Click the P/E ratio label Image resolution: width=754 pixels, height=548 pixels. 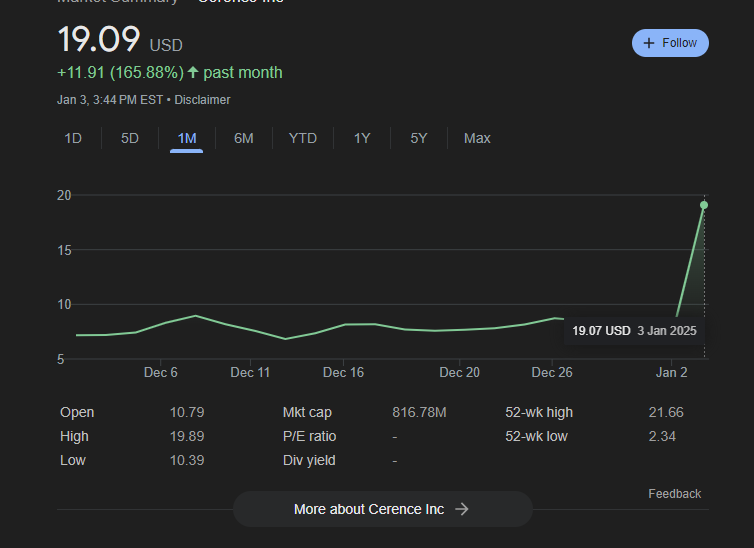click(310, 436)
